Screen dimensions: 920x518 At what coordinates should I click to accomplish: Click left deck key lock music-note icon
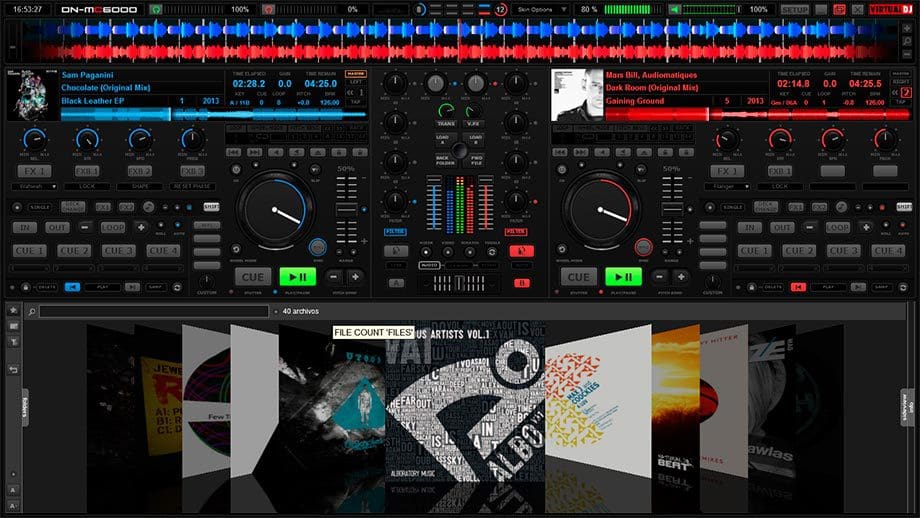[x=148, y=207]
